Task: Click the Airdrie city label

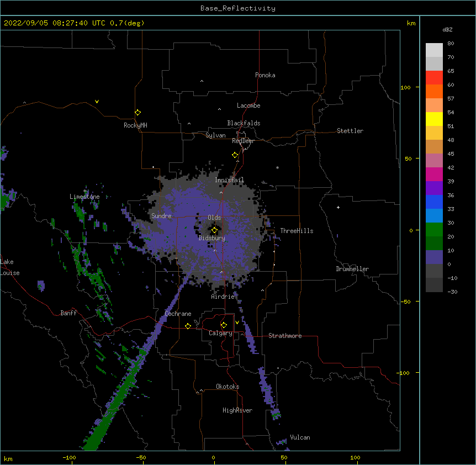Action: point(223,297)
